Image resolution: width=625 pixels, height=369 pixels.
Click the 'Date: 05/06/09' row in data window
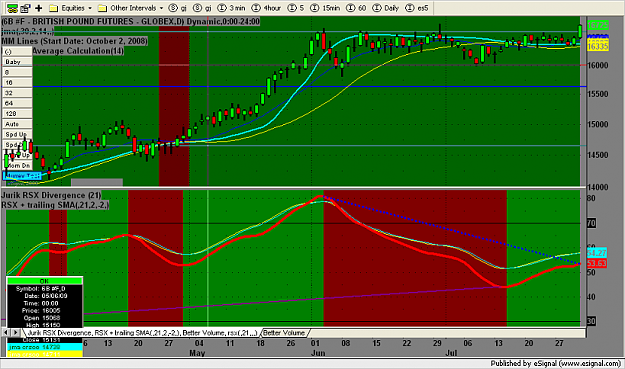pos(44,296)
